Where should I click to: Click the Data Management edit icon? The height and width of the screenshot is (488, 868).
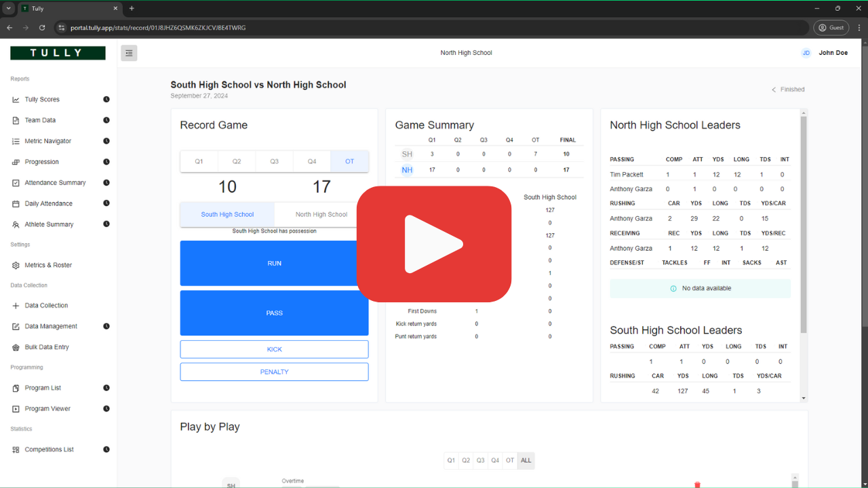coord(16,327)
